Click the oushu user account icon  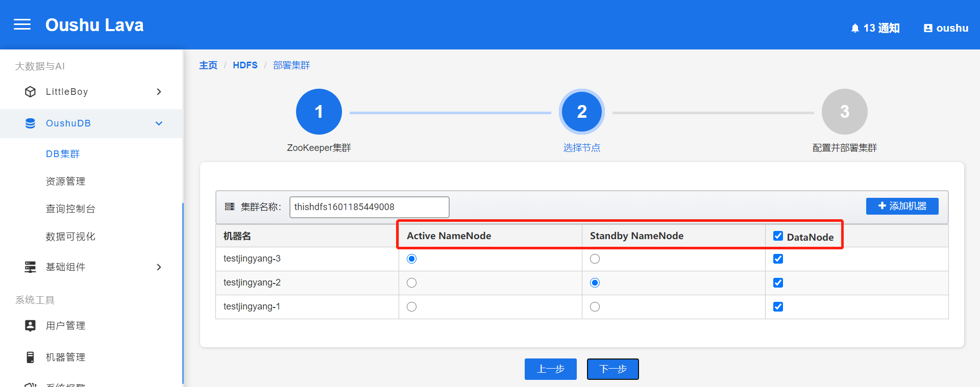point(928,29)
